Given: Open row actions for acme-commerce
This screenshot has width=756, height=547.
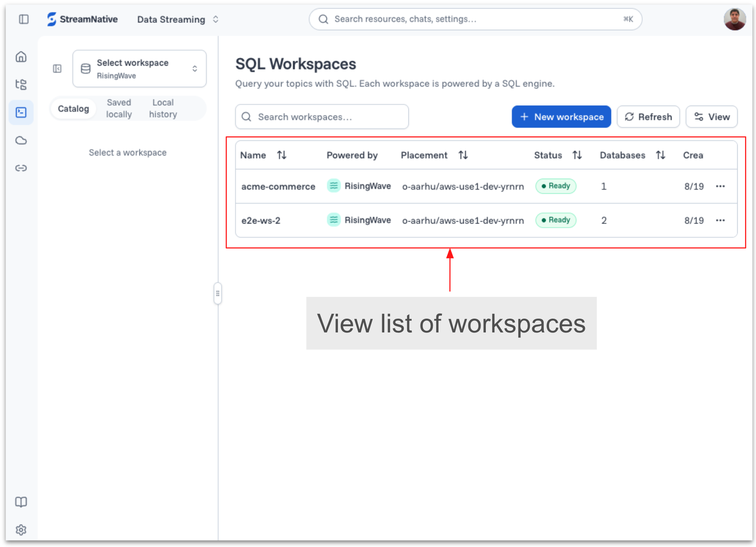Looking at the screenshot, I should (721, 186).
